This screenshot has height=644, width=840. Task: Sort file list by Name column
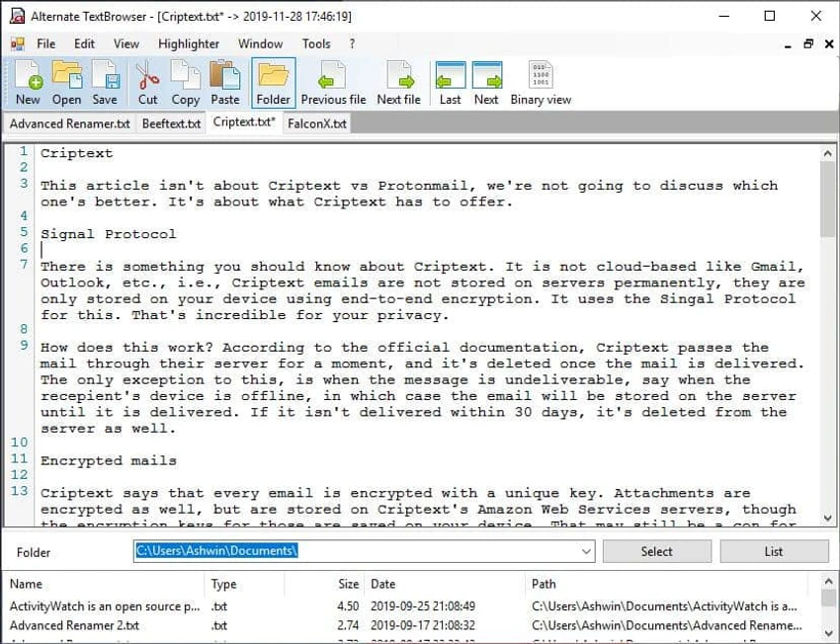(105, 584)
